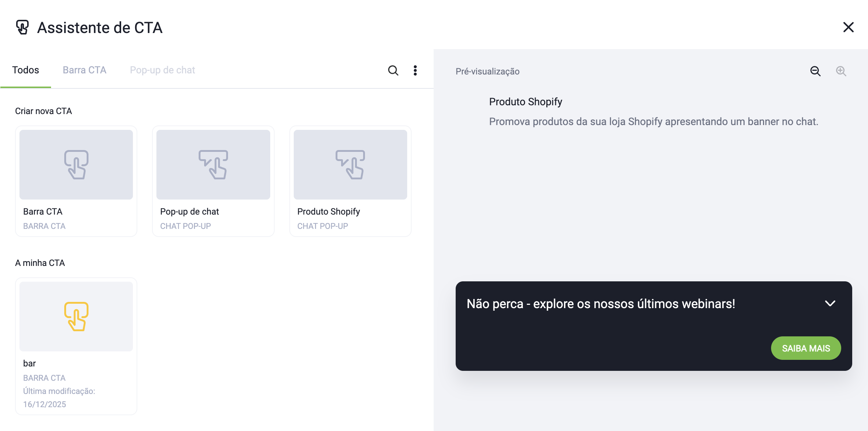Image resolution: width=868 pixels, height=431 pixels.
Task: Open search in the CTA list
Action: [x=393, y=70]
